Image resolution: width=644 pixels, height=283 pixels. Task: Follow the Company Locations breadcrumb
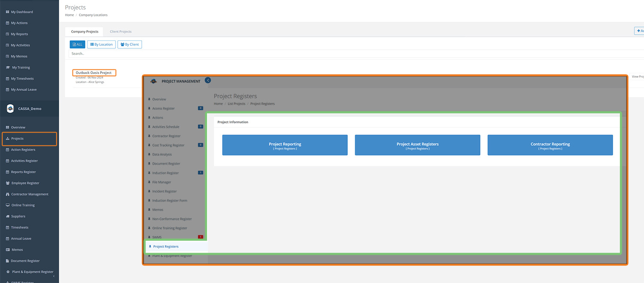93,15
